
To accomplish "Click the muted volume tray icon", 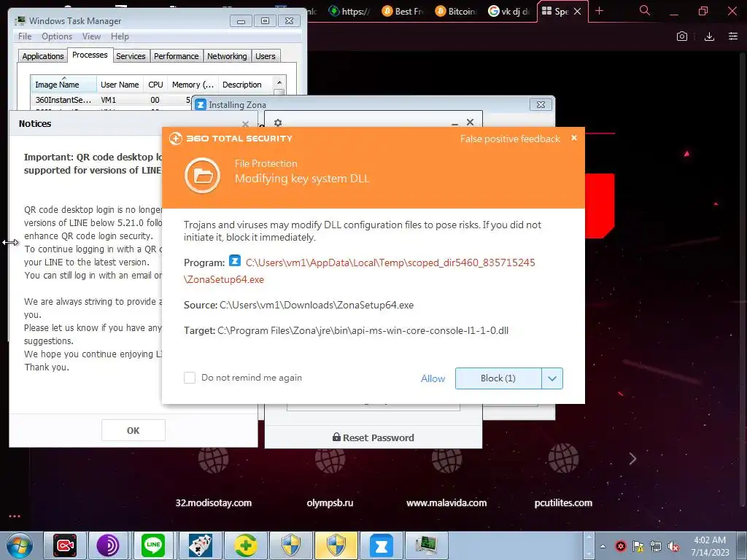I will click(673, 546).
